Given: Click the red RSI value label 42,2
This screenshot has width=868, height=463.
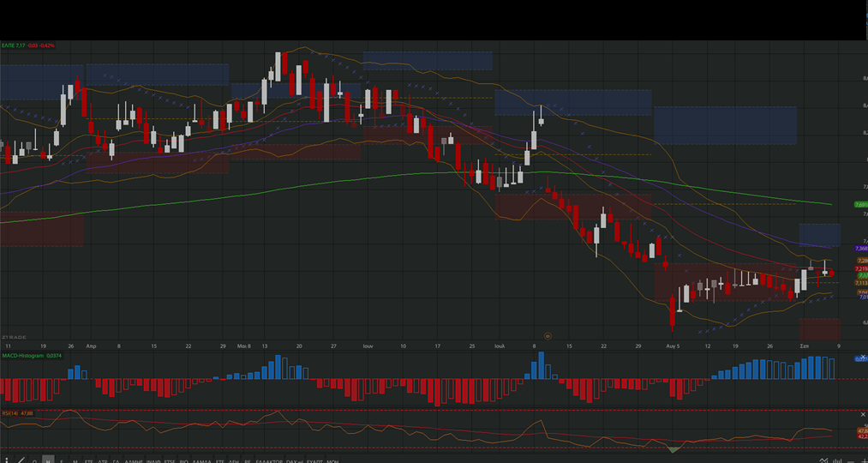Looking at the screenshot, I should (x=863, y=436).
